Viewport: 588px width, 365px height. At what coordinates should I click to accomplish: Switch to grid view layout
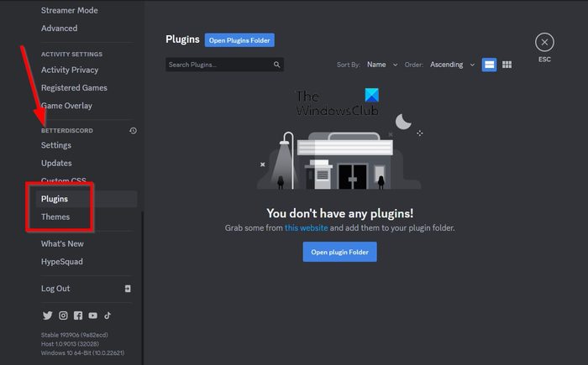pyautogui.click(x=507, y=65)
